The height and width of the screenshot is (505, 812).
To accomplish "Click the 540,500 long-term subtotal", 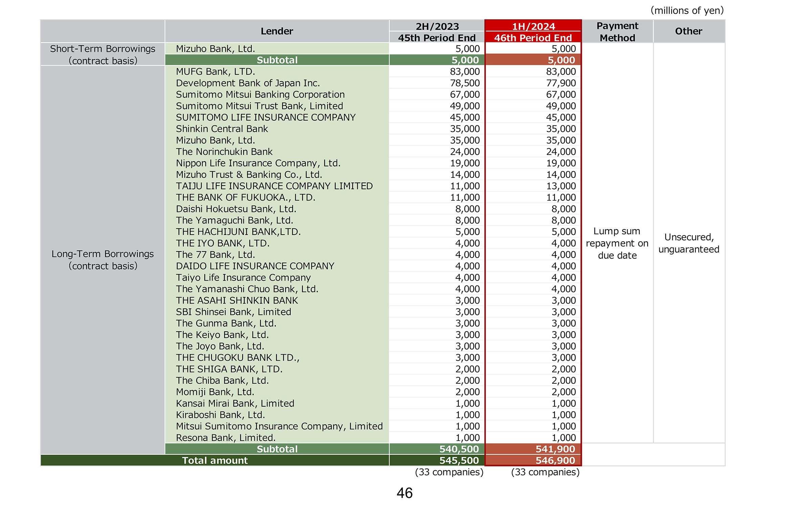I will (459, 449).
